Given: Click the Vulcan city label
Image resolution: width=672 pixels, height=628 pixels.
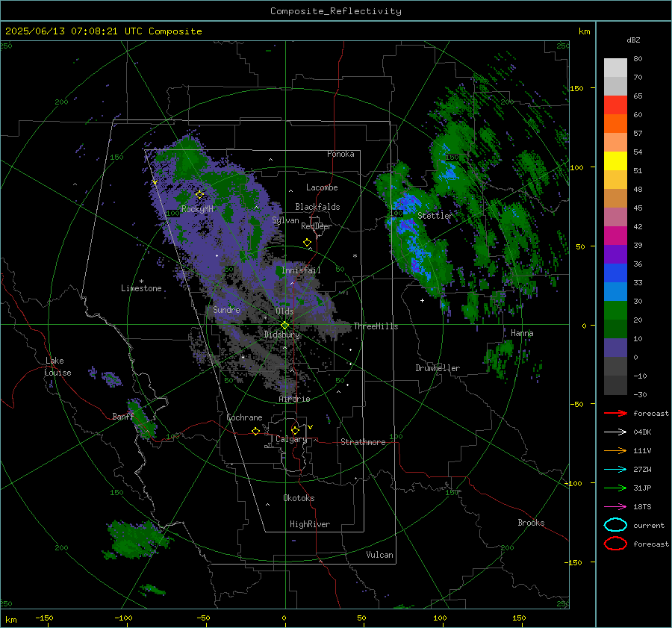Looking at the screenshot, I should click(380, 555).
